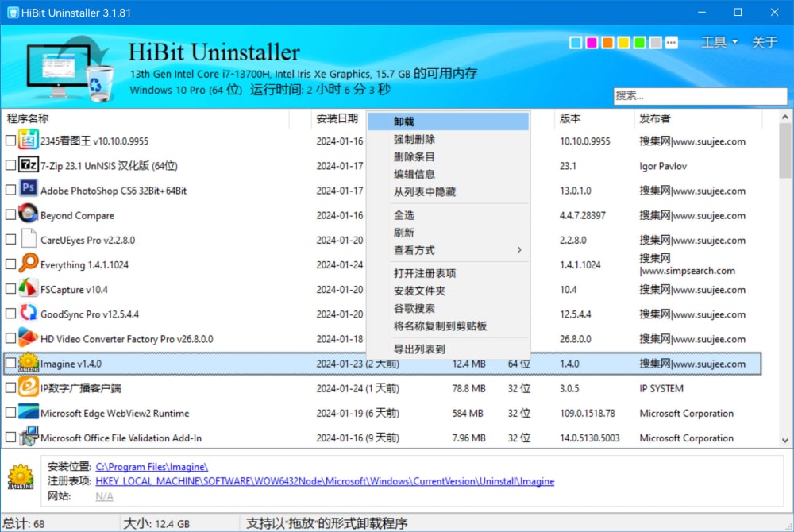Select 卸载 from context menu
794x532 pixels.
(x=448, y=121)
